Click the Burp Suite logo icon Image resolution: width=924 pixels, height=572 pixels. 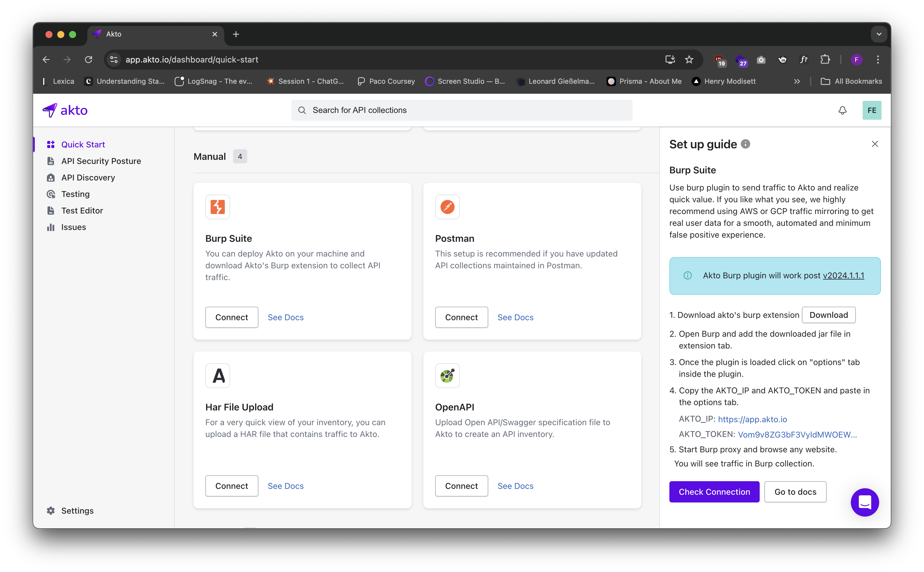tap(218, 207)
